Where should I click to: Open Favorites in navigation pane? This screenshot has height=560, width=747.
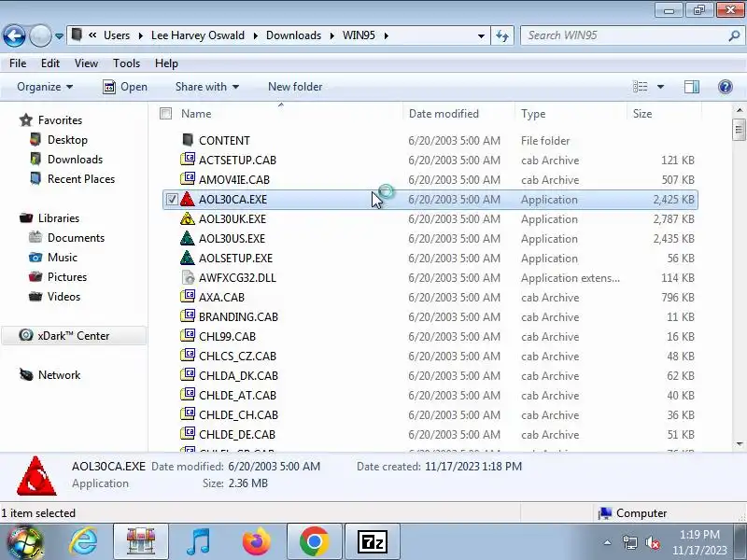[60, 120]
